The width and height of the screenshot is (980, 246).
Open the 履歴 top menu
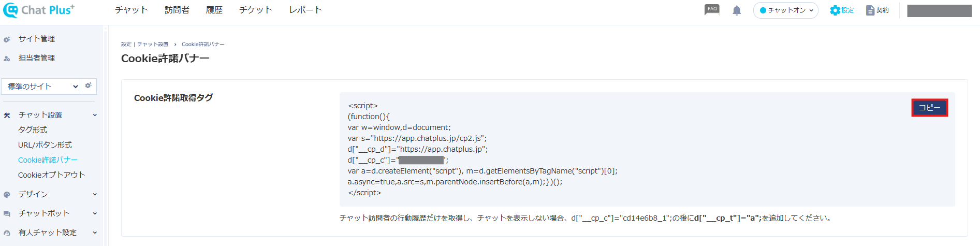point(214,10)
